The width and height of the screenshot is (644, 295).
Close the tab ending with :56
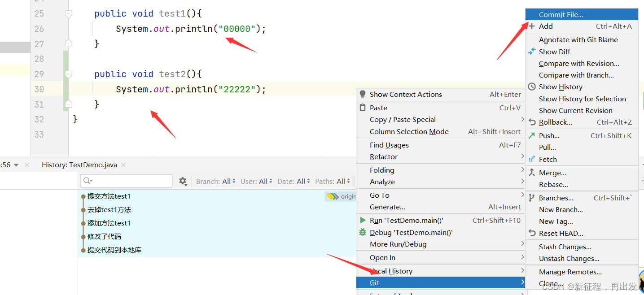[26, 165]
